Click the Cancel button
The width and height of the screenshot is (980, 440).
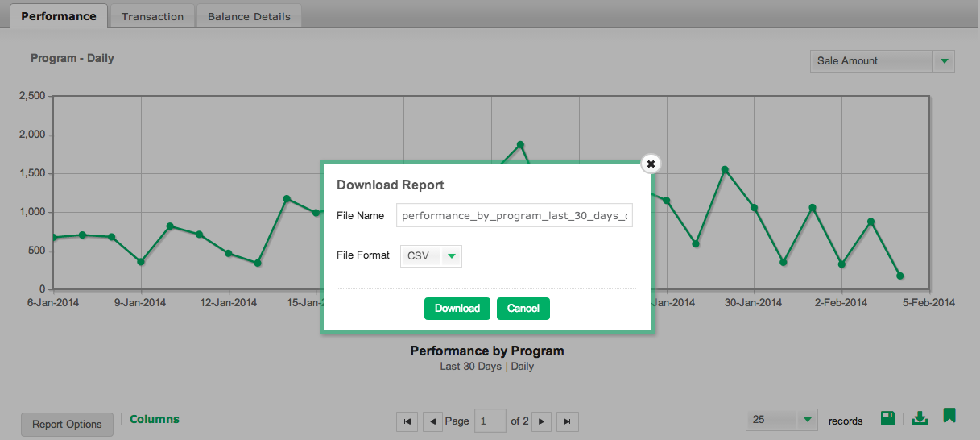tap(523, 309)
